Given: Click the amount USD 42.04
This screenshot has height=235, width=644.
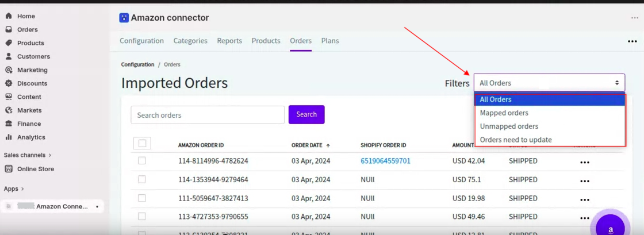Looking at the screenshot, I should (469, 161).
